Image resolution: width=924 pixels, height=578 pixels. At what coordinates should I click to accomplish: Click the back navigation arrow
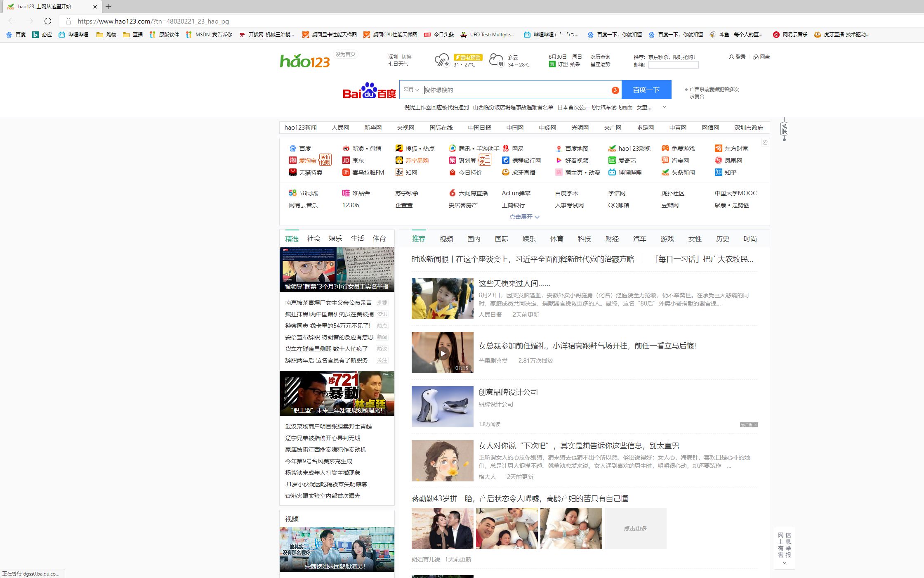pos(12,21)
